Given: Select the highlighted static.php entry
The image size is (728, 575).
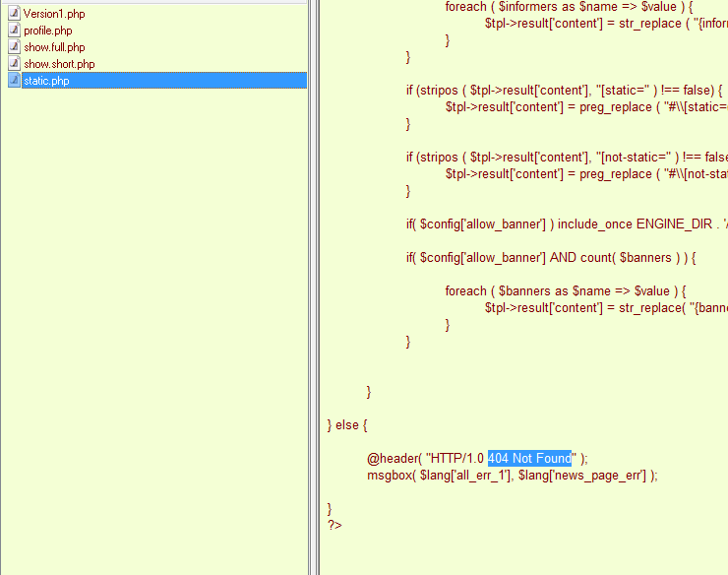Looking at the screenshot, I should point(46,81).
